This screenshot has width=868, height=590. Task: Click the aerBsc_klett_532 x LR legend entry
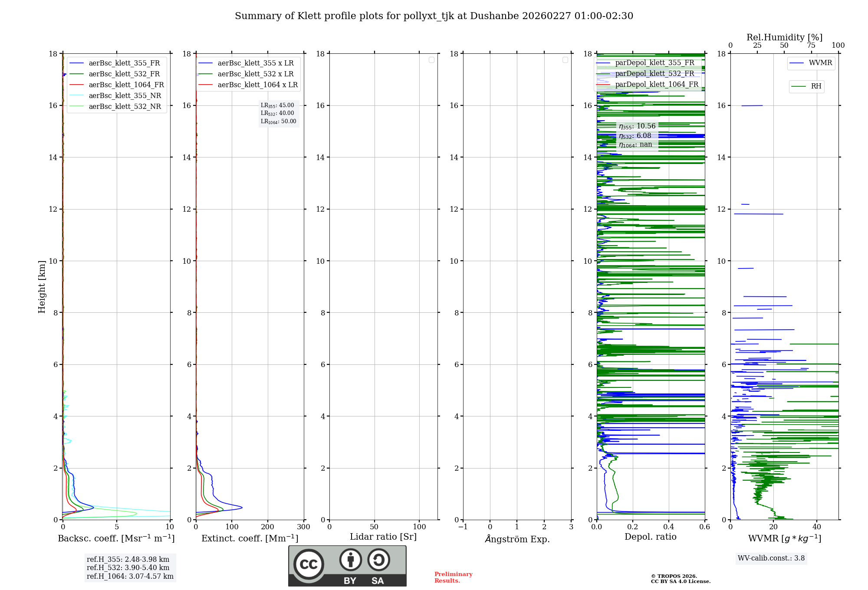coord(255,74)
